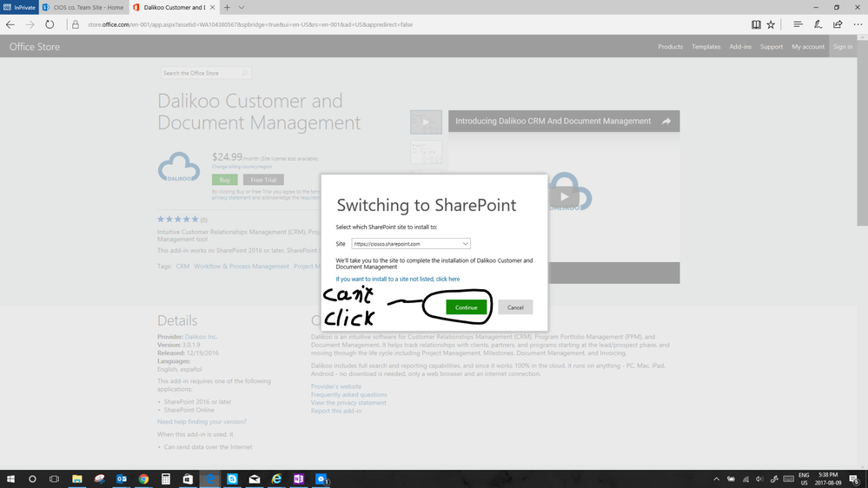Open Task View in taskbar
868x488 pixels.
54,479
